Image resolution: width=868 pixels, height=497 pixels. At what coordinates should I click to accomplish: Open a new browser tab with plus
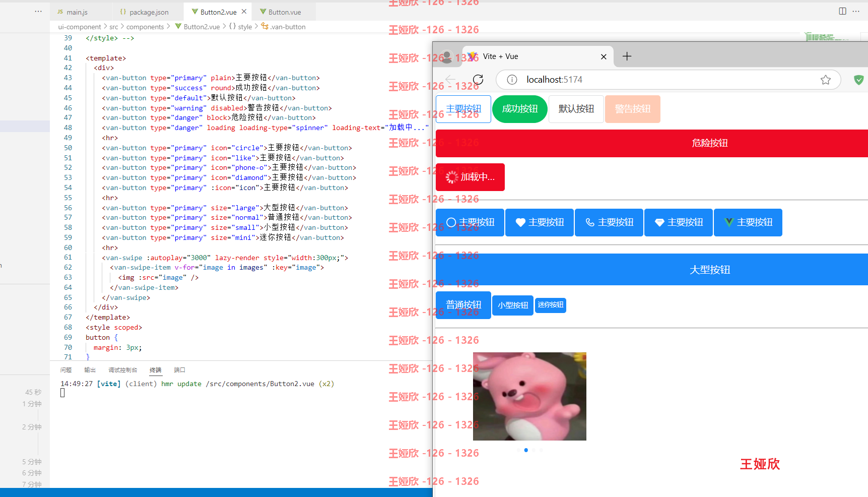627,56
